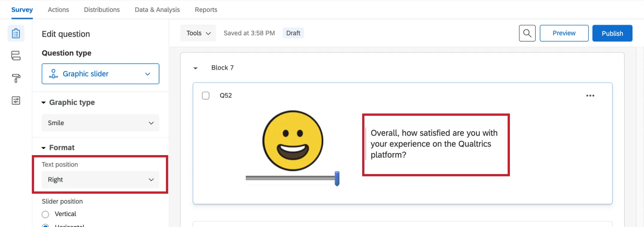Open the survey flow icon in sidebar
The image size is (644, 227).
(16, 56)
